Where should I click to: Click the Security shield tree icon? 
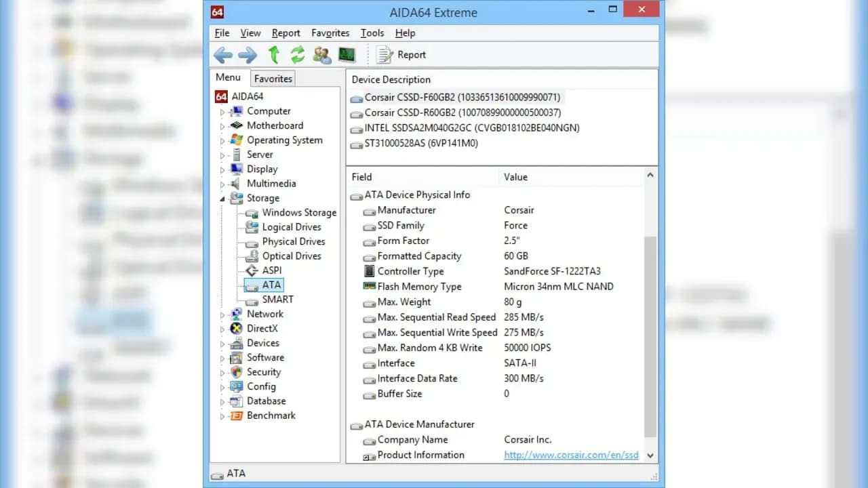point(236,372)
